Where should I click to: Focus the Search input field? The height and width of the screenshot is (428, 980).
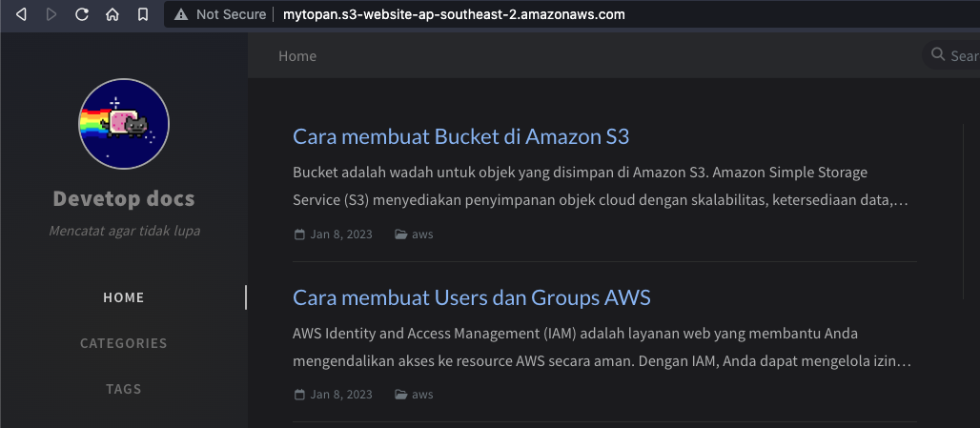[x=963, y=55]
